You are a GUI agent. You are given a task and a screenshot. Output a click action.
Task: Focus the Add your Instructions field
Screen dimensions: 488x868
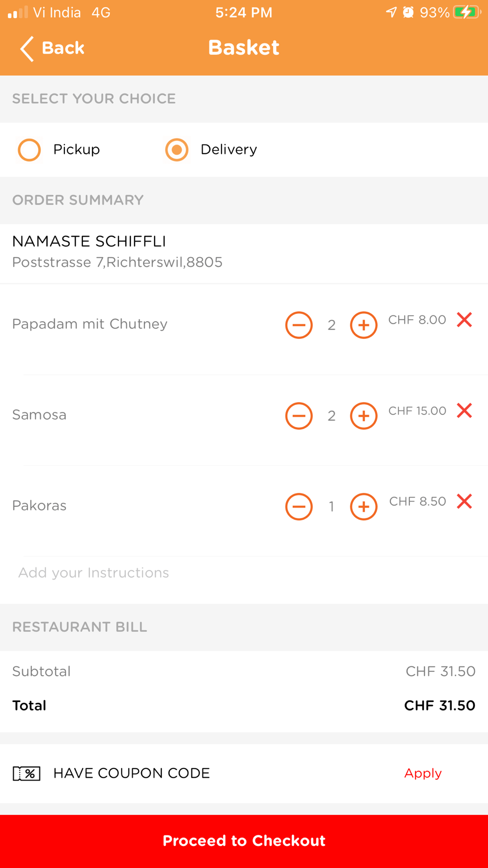pyautogui.click(x=244, y=573)
